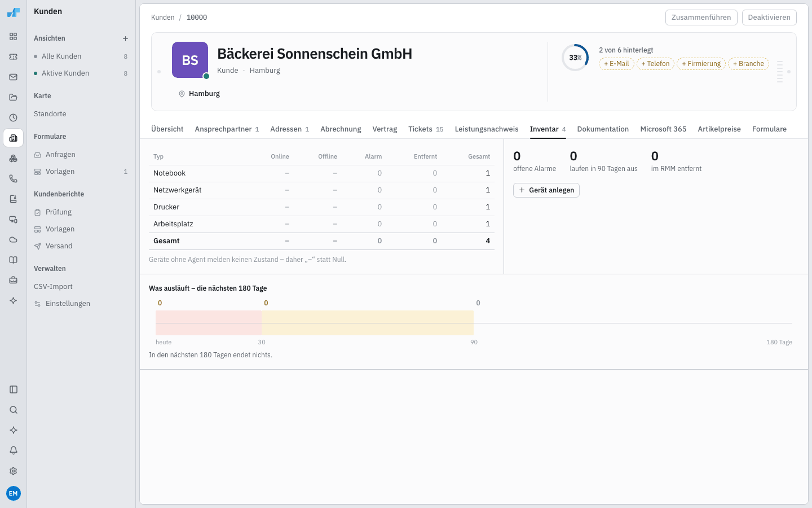Open the clock time-tracking icon

tap(14, 118)
